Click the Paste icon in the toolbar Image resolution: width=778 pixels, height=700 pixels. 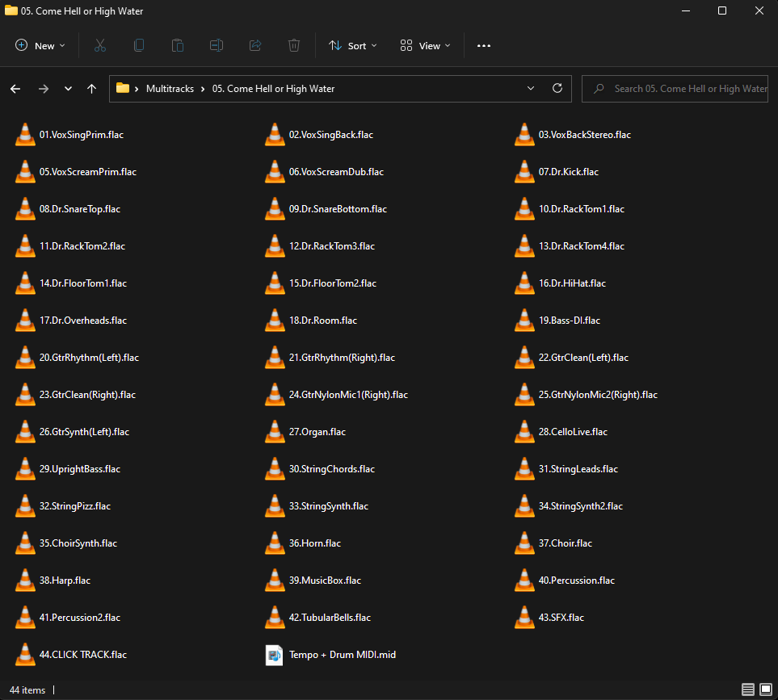click(x=178, y=45)
